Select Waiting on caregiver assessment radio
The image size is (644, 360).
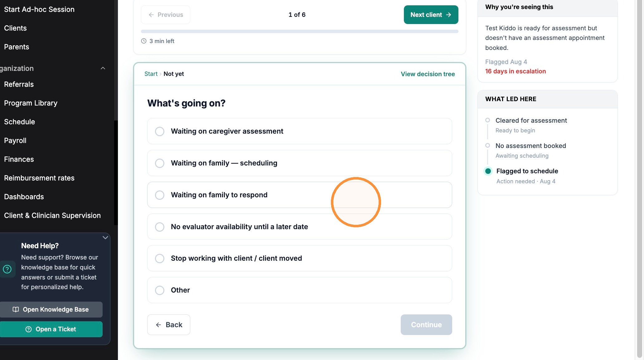[x=160, y=131]
